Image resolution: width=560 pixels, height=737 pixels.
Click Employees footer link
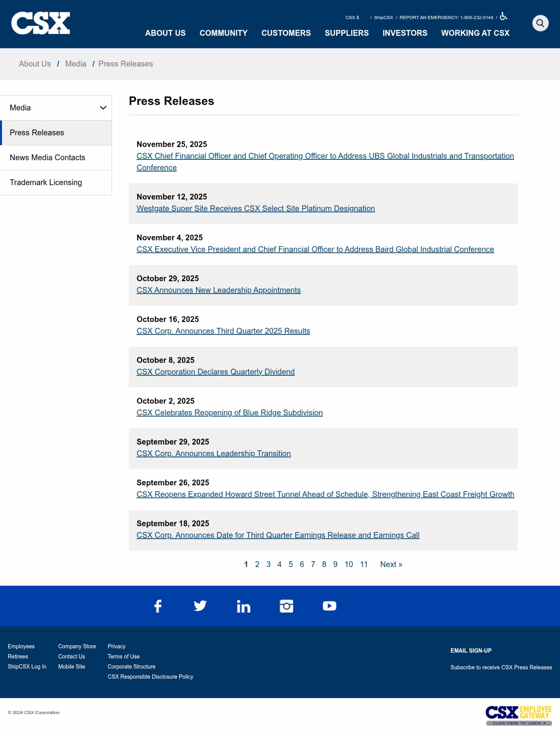[21, 646]
